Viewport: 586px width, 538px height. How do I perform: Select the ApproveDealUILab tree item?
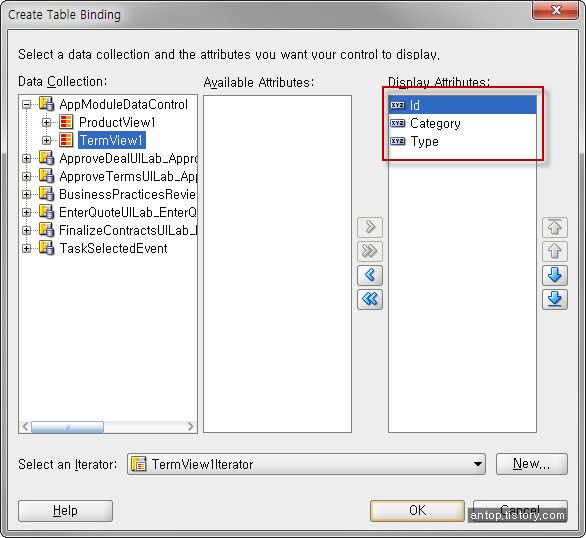[128, 158]
